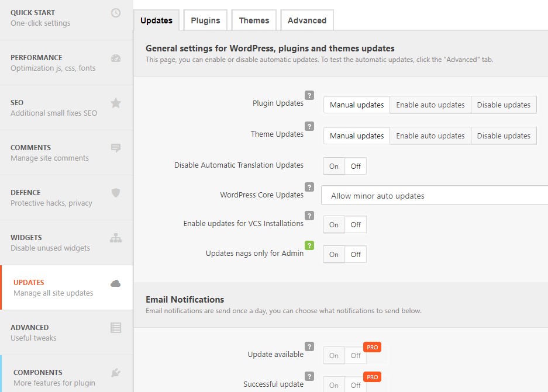Viewport: 548px width, 392px height.
Task: Open the Themes tab
Action: tap(254, 20)
